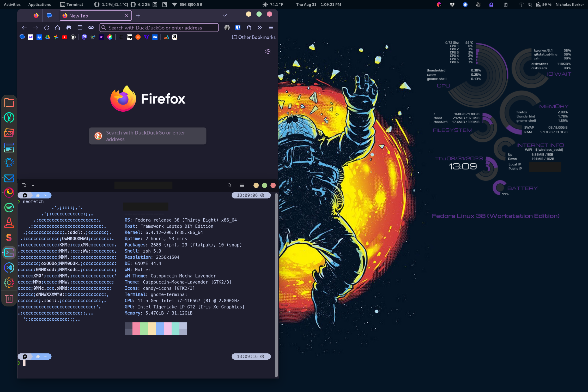Click the muted volume icon in top bar
Viewport: 588px width, 392px height.
[530, 4]
